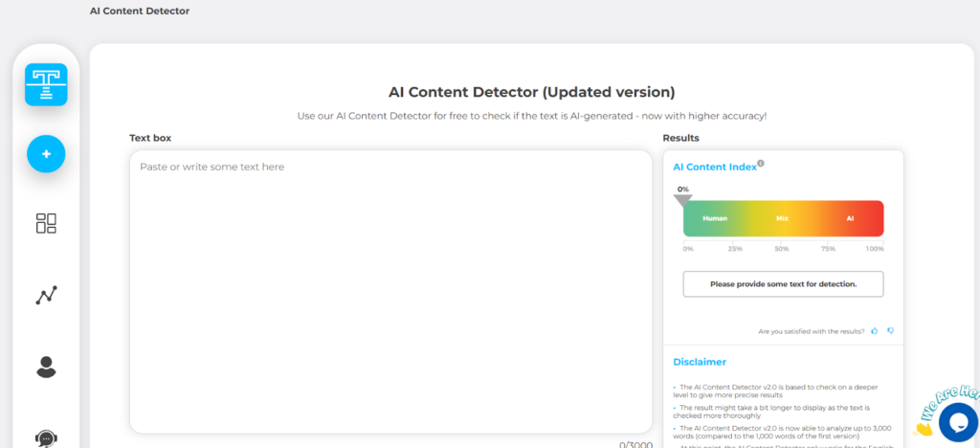Click the AI Content Detector page title at top
The width and height of the screenshot is (980, 448).
tap(140, 11)
